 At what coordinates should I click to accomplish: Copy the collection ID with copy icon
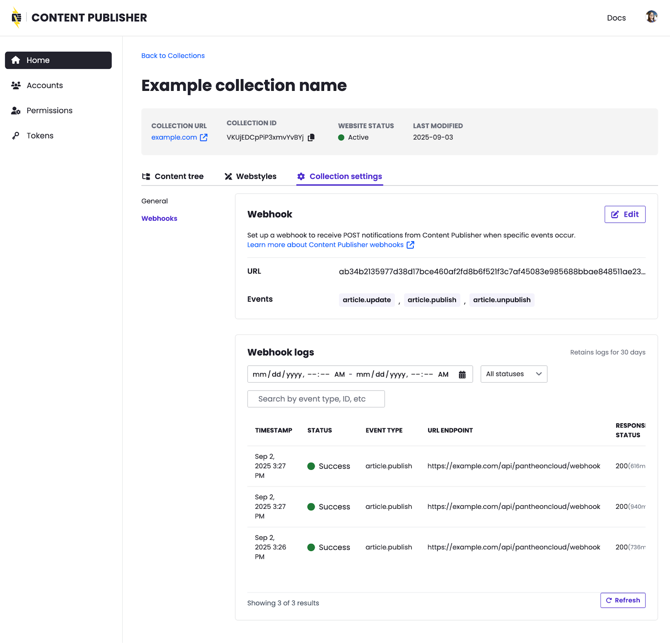coord(311,138)
